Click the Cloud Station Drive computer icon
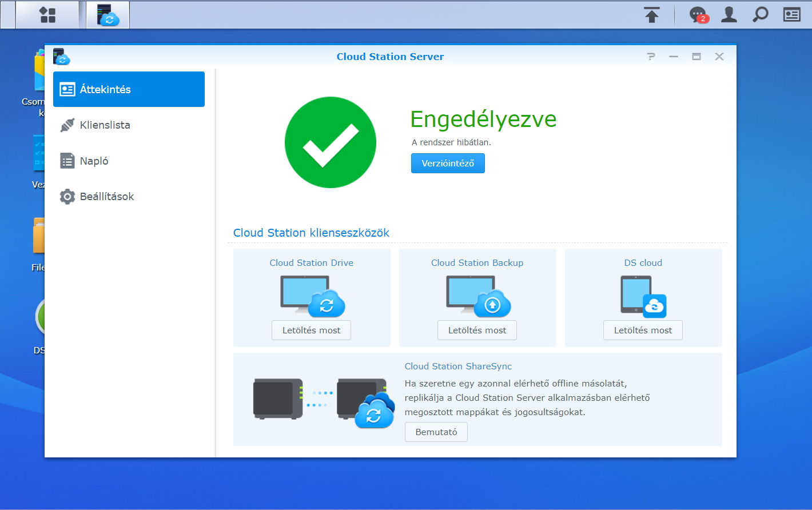The width and height of the screenshot is (812, 510). [312, 296]
